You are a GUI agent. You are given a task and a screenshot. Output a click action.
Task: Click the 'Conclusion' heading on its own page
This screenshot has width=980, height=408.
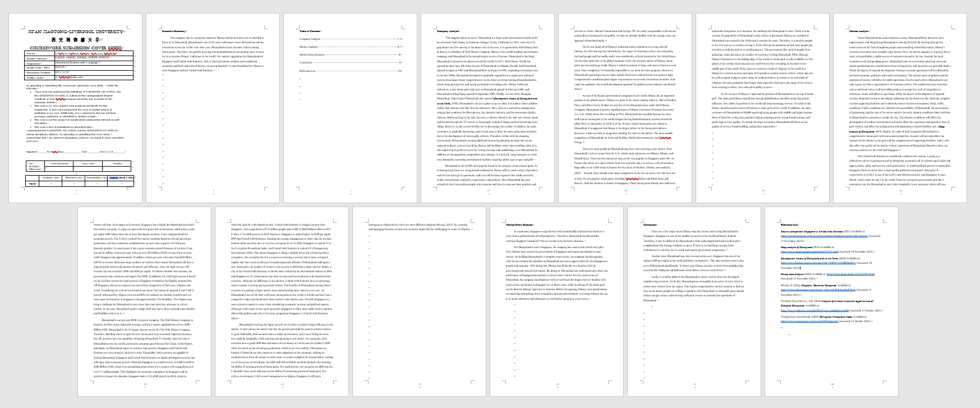coord(651,224)
